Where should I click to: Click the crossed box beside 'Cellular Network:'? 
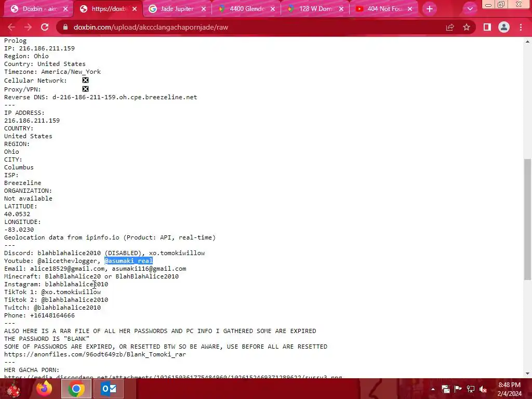(86, 80)
